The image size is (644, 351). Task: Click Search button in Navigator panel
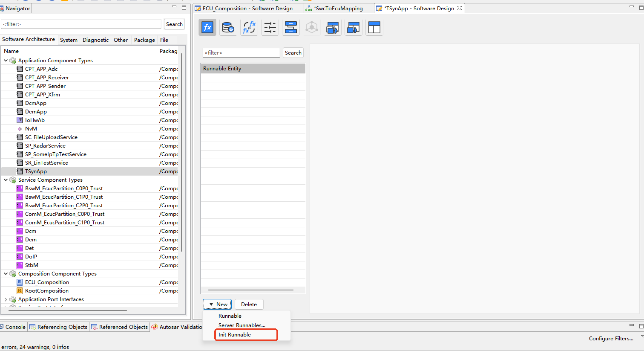point(174,24)
